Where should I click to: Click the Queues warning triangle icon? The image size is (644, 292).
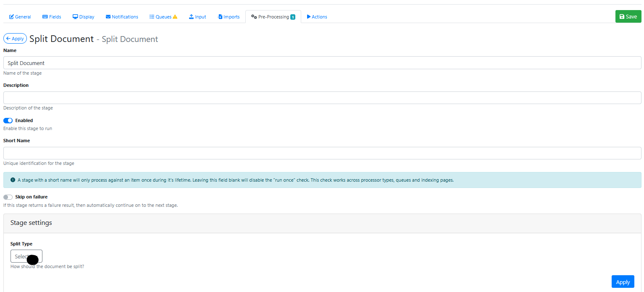tap(175, 17)
